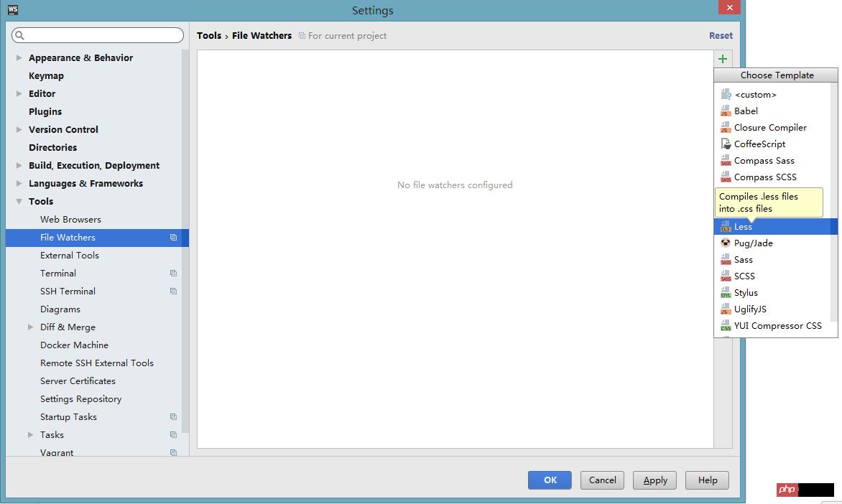
Task: Click the CoffeeScript template icon
Action: tap(726, 144)
